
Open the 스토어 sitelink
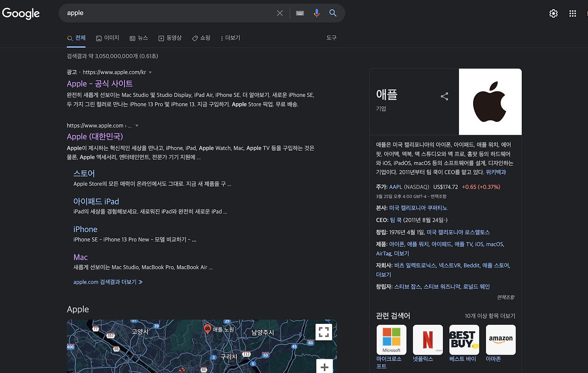84,173
